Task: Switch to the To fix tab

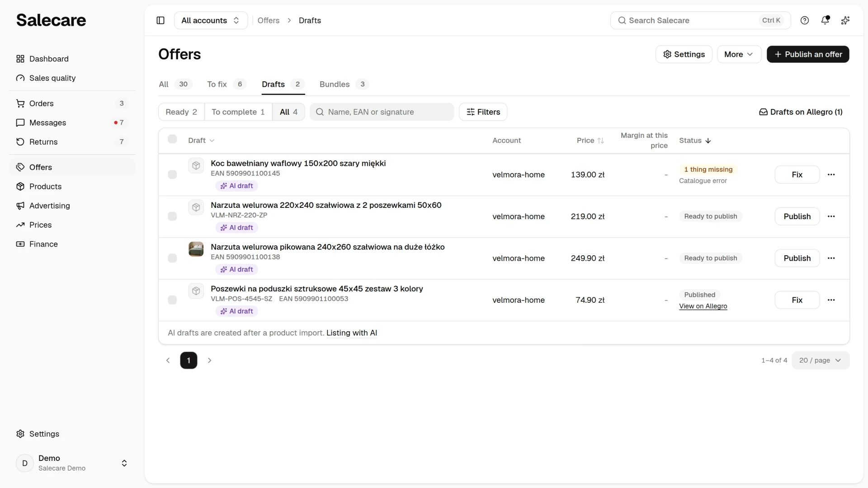Action: (226, 84)
